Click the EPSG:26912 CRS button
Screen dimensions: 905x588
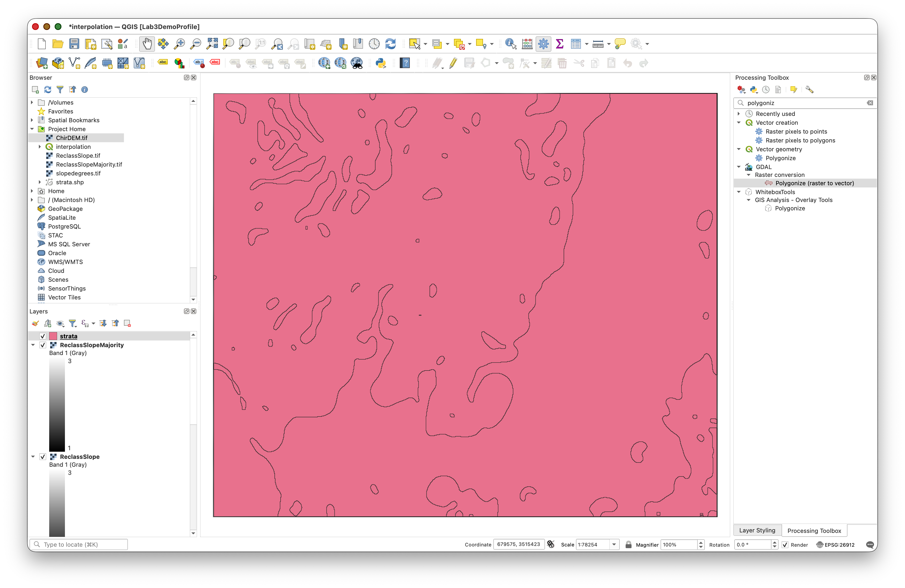835,545
